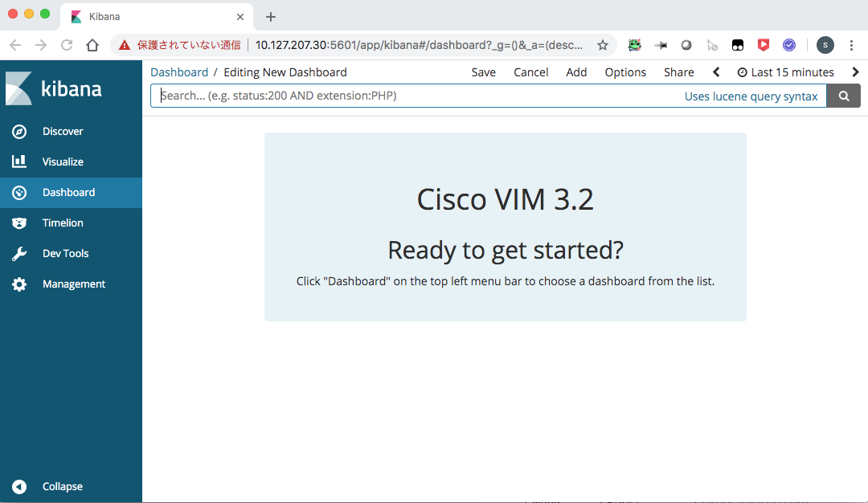This screenshot has width=868, height=503.
Task: Collapse the Kibana navigation sidebar
Action: pos(63,486)
